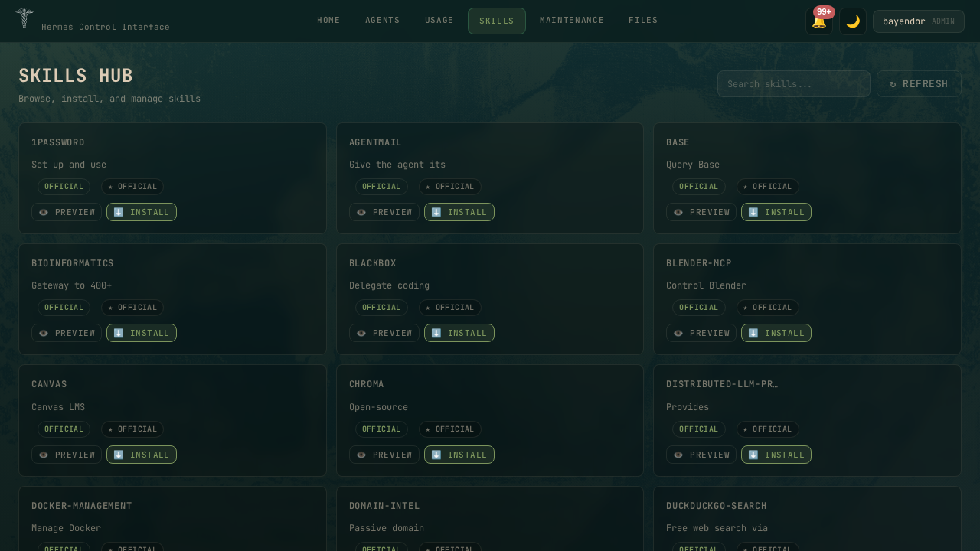Click the DOCKER-MANAGEMENT card title
This screenshot has height=551, width=980.
click(x=82, y=506)
